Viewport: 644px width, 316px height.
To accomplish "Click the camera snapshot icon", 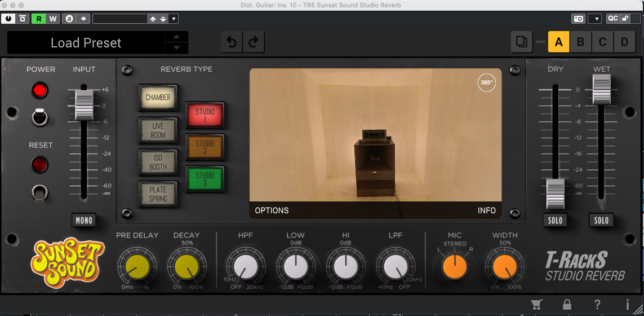I will [578, 19].
